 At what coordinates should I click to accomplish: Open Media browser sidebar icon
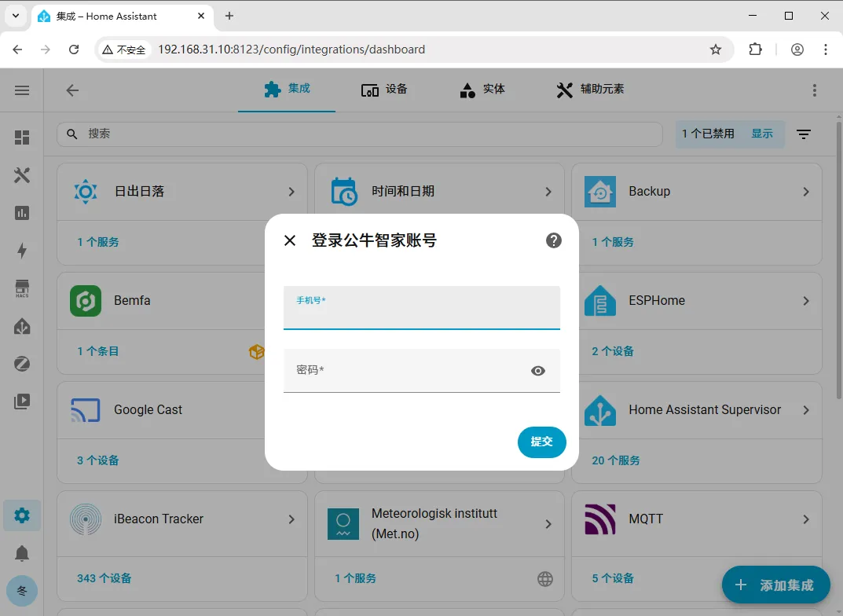coord(22,401)
